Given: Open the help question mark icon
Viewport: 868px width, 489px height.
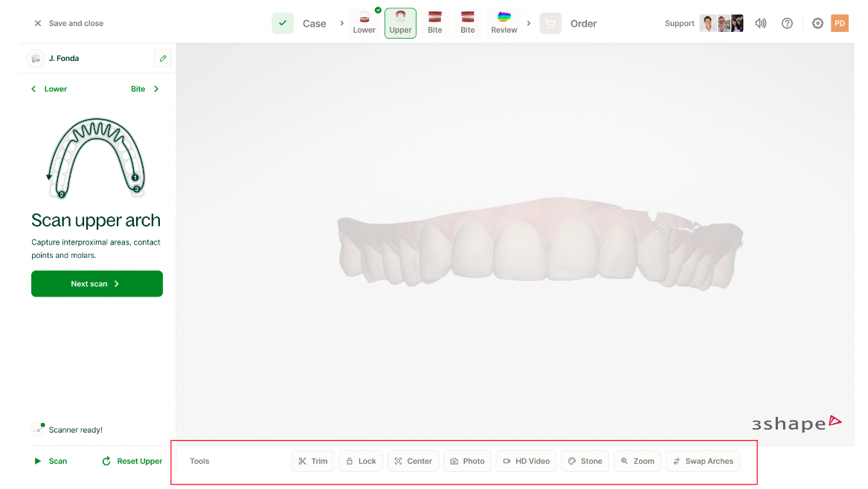Looking at the screenshot, I should (x=787, y=23).
